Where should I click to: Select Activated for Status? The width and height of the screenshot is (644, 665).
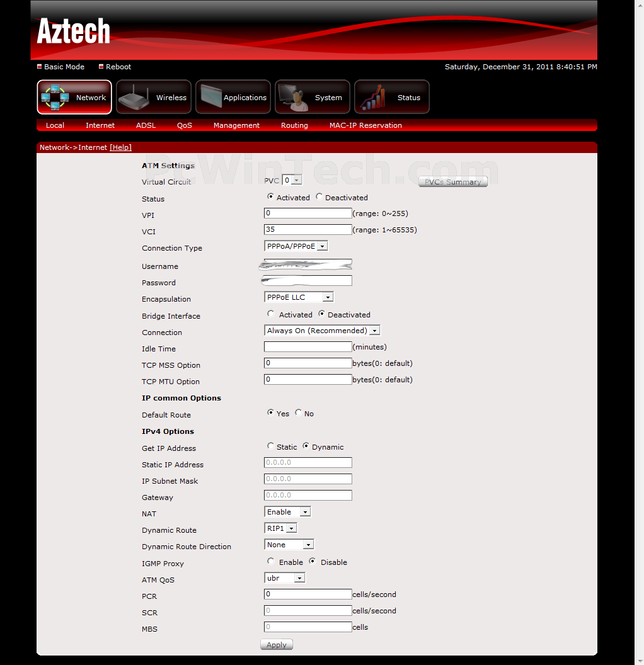coord(270,196)
